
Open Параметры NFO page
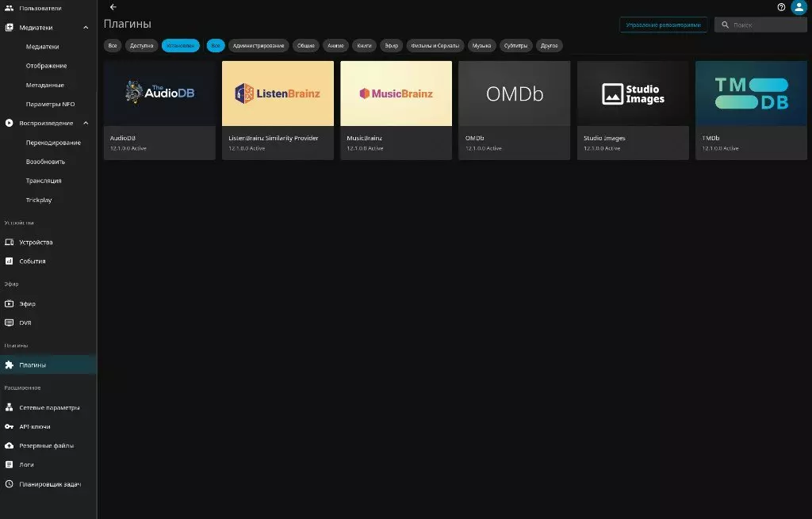point(50,104)
